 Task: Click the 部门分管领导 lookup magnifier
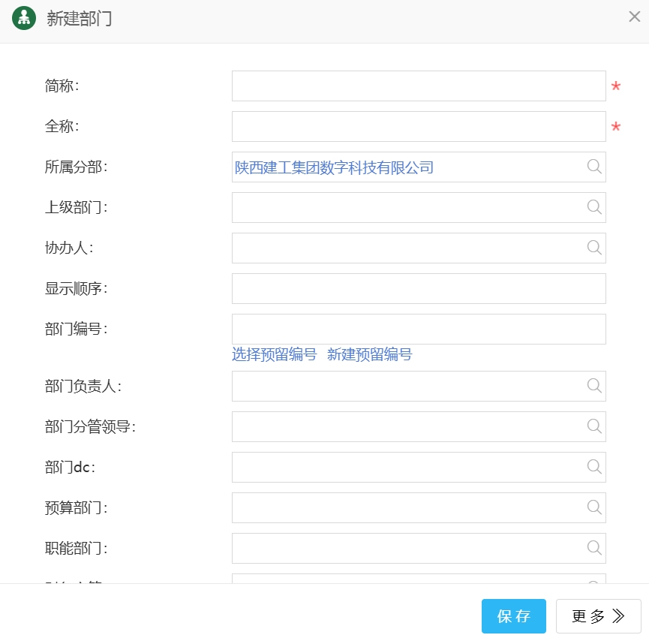pos(594,426)
